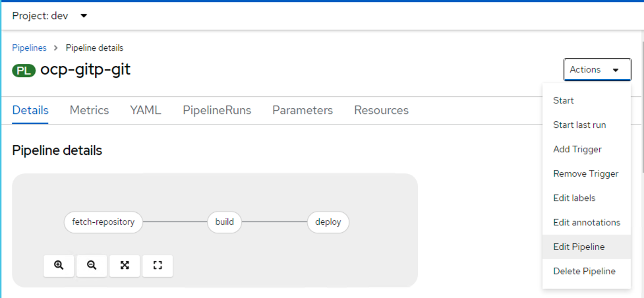Collapse the Actions dropdown menu
Viewport: 644px width, 298px height.
point(597,69)
